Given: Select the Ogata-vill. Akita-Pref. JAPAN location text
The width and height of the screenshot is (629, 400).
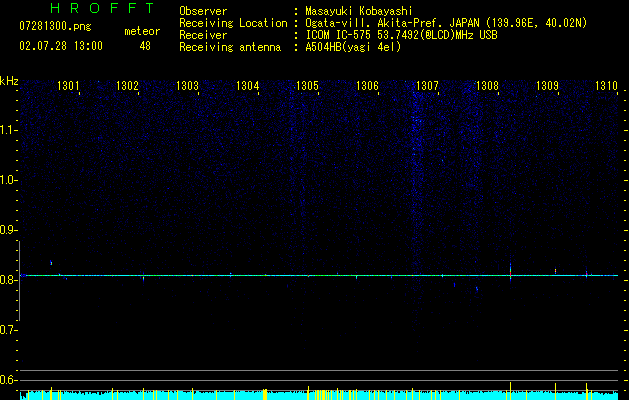Looking at the screenshot, I should point(446,23).
